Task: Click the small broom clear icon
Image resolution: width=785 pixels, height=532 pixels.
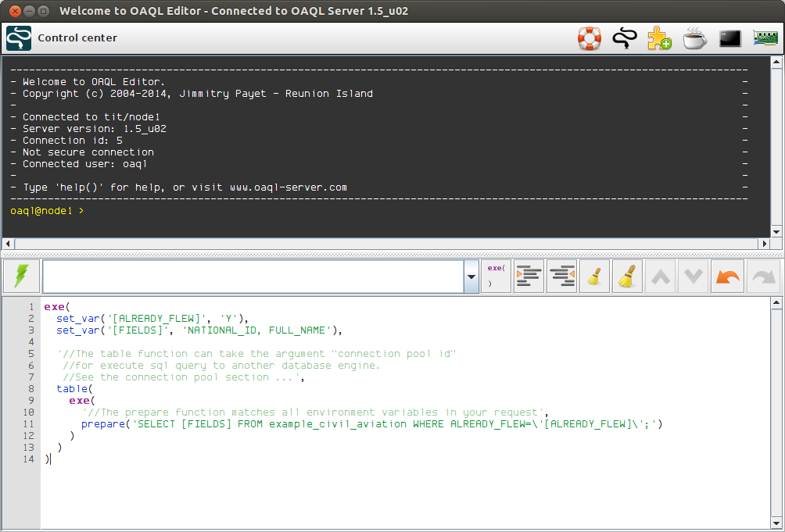Action: pyautogui.click(x=595, y=277)
